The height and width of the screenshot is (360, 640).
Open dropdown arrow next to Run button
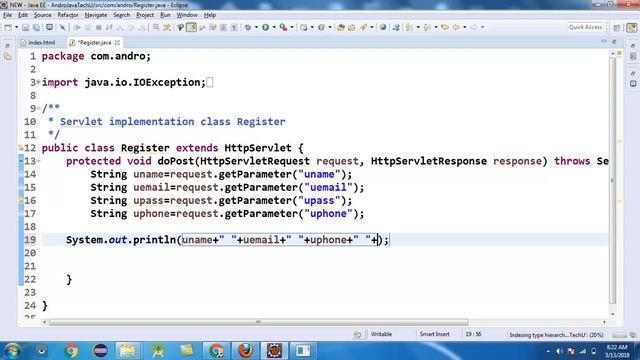274,27
